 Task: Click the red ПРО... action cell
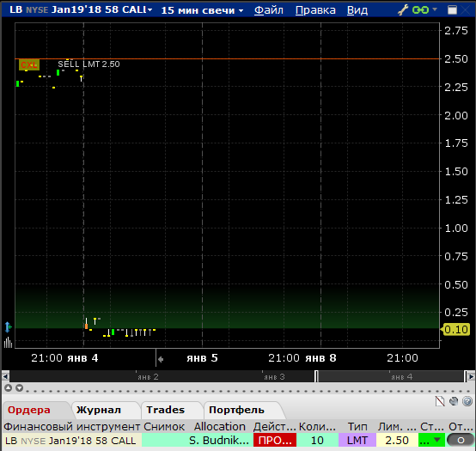coord(275,440)
